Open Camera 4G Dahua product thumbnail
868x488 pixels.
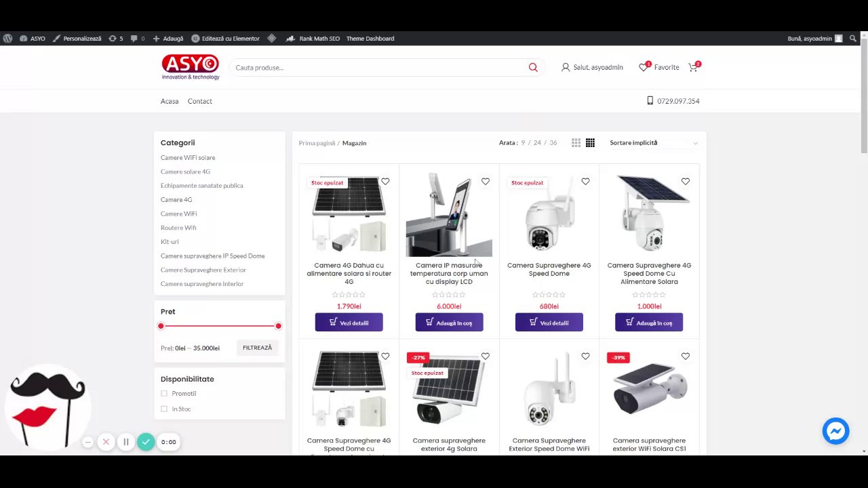349,214
